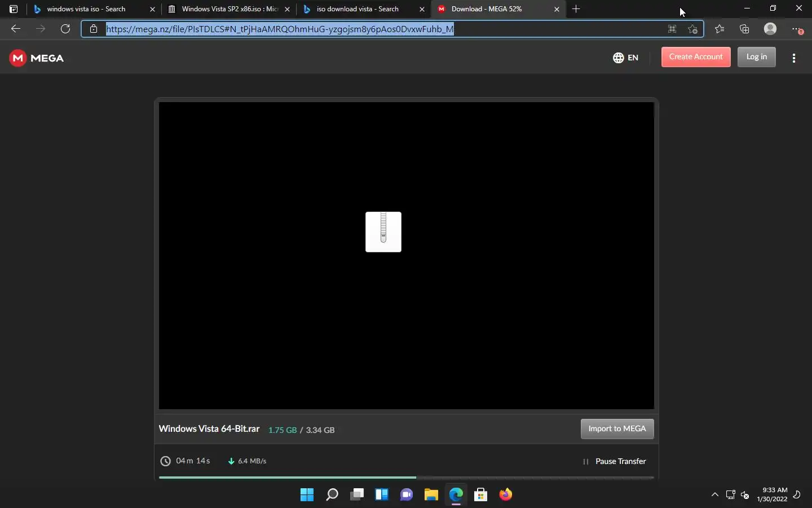Click Import to MEGA button
Viewport: 812px width, 508px height.
[x=617, y=429]
